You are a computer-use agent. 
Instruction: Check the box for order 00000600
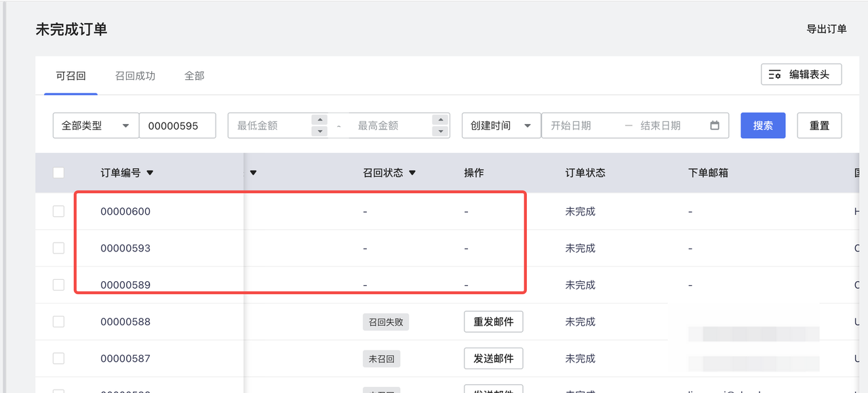pos(58,211)
